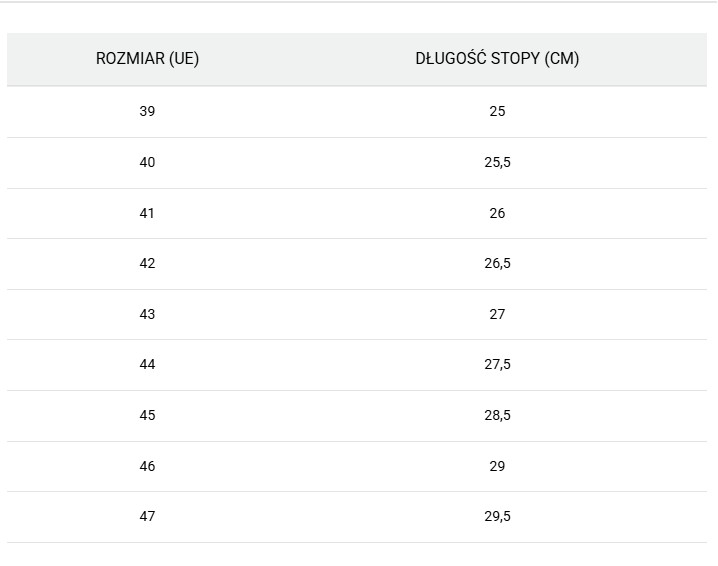The image size is (718, 566).
Task: Click the foot length cell for size 46
Action: 497,466
